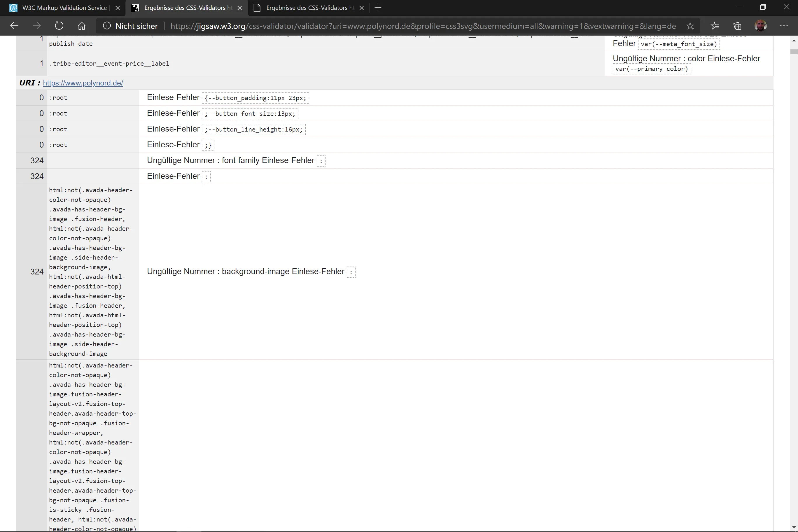
Task: Click the 'Nicht sicher' security label
Action: (x=136, y=26)
